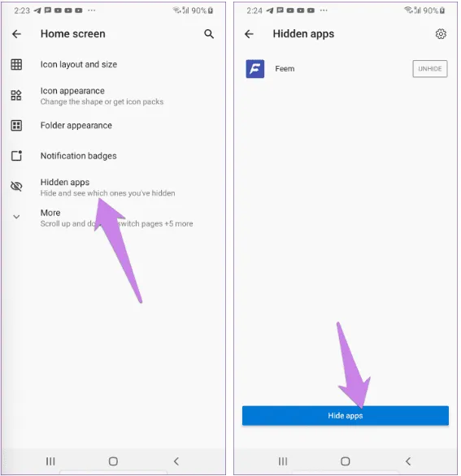Tap the blue Hide apps button

click(x=346, y=415)
